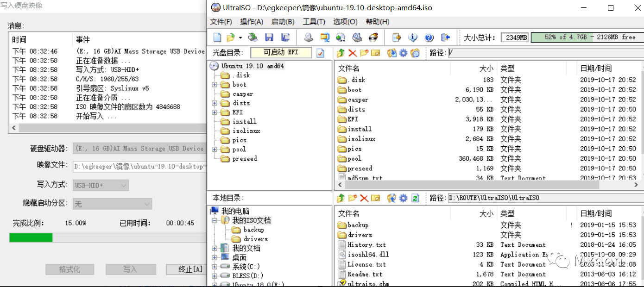Select the log row 引导扇区: Syslinux v5
The image size is (644, 287).
[x=113, y=88]
